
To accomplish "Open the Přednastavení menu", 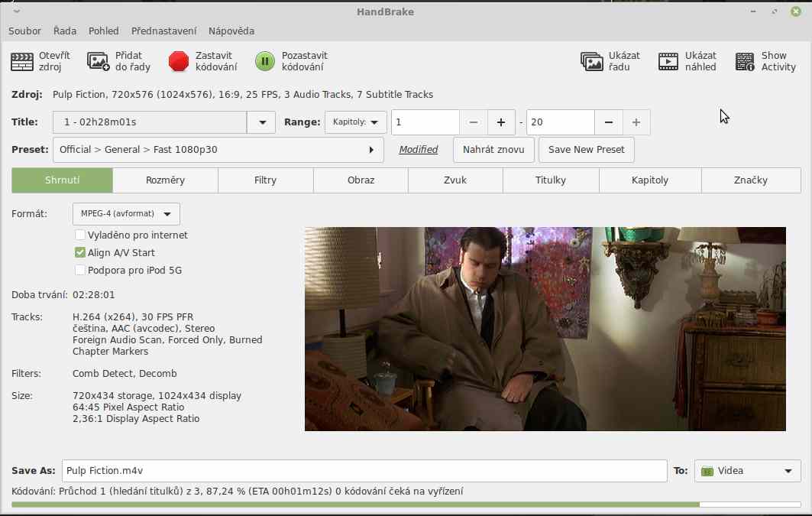I will tap(163, 31).
